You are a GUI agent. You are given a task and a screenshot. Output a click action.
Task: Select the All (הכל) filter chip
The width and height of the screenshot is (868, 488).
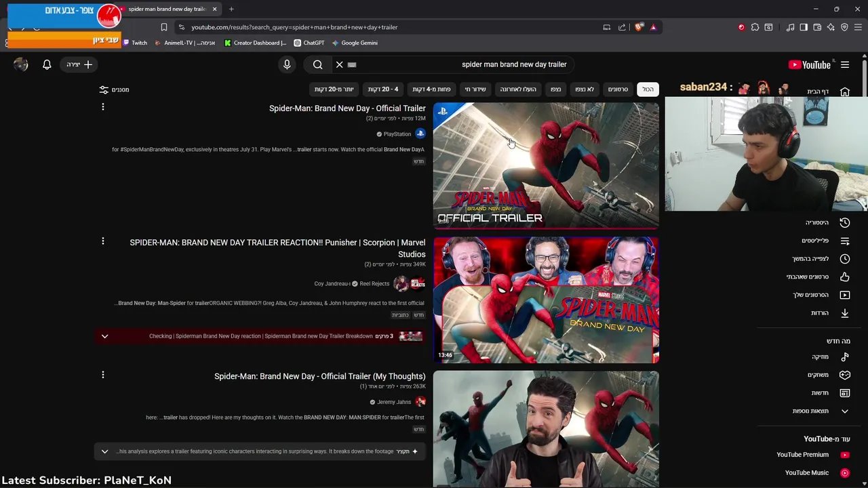648,89
